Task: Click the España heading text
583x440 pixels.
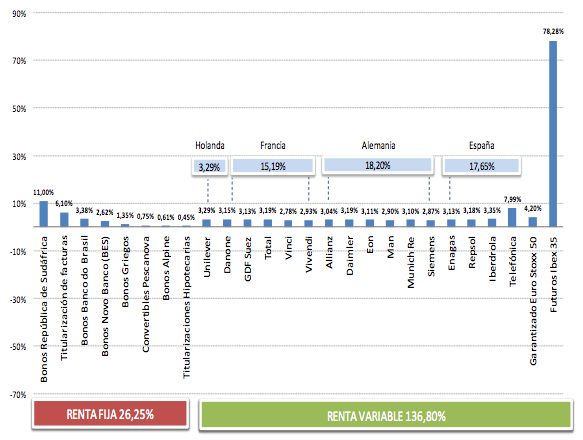Action: tap(481, 145)
